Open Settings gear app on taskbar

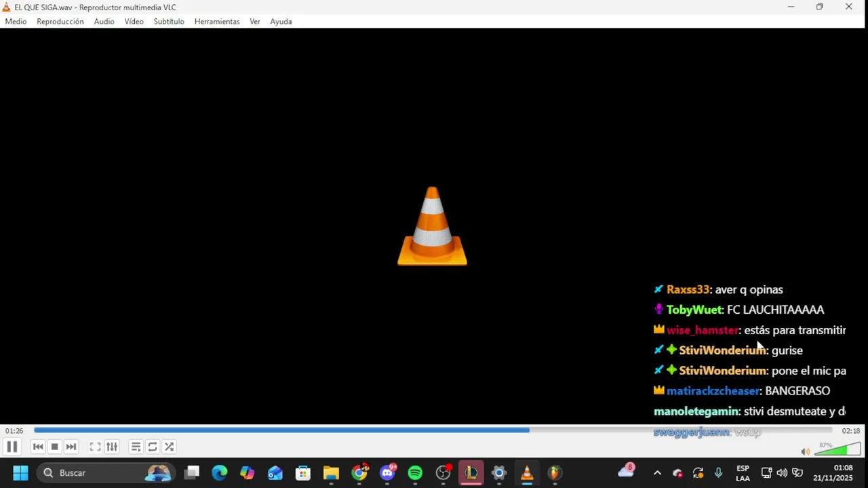[498, 473]
